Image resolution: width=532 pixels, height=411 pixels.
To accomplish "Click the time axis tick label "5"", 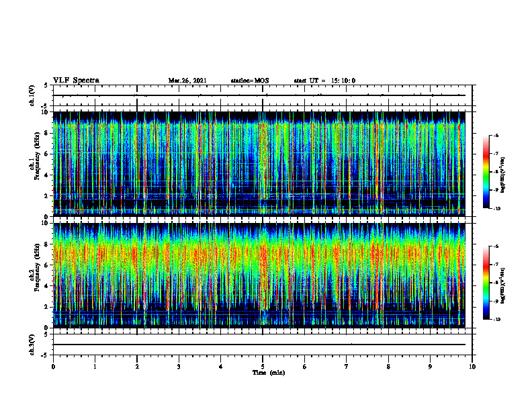I will (x=263, y=367).
